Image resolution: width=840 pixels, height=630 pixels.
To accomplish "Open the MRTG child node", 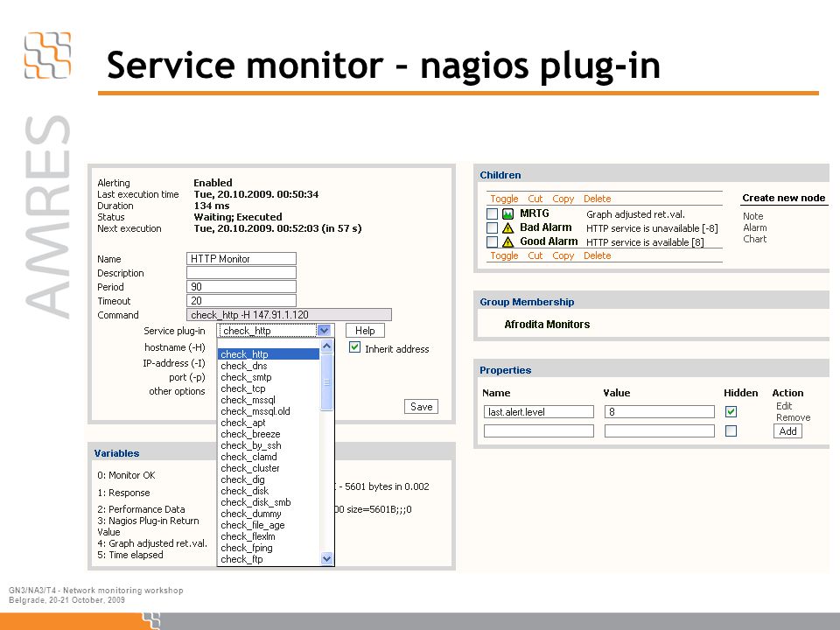I will [x=535, y=213].
